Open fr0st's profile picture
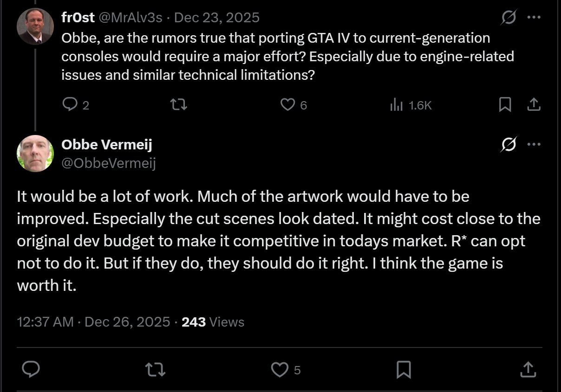The image size is (561, 392). (x=35, y=26)
